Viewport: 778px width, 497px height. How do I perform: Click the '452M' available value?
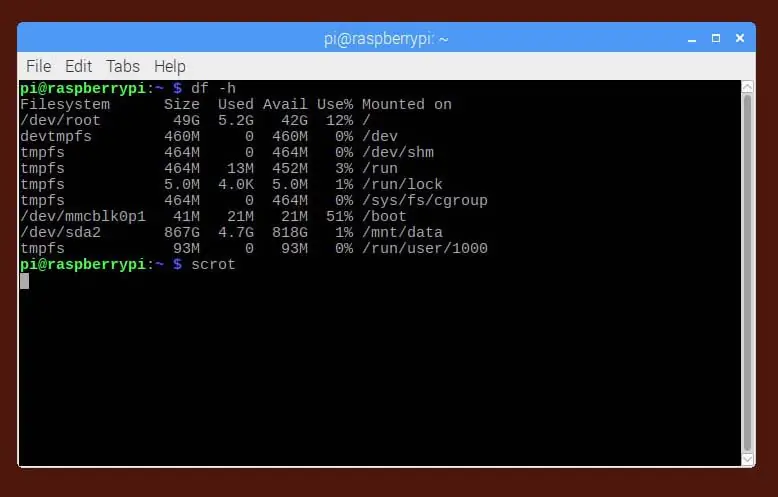[x=290, y=169]
